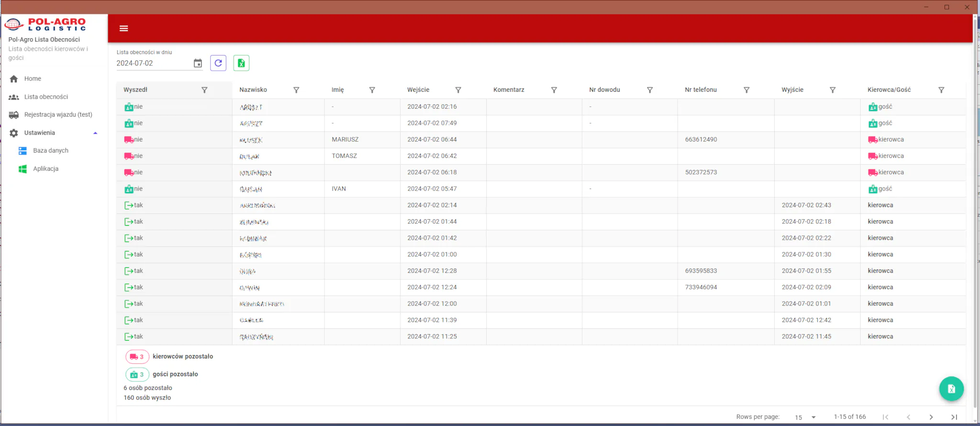Filter the Wyszedł column
Image resolution: width=980 pixels, height=426 pixels.
(204, 90)
